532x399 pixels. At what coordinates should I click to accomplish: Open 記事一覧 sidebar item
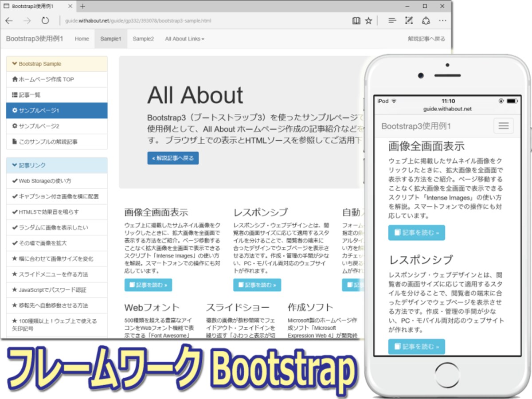click(57, 95)
